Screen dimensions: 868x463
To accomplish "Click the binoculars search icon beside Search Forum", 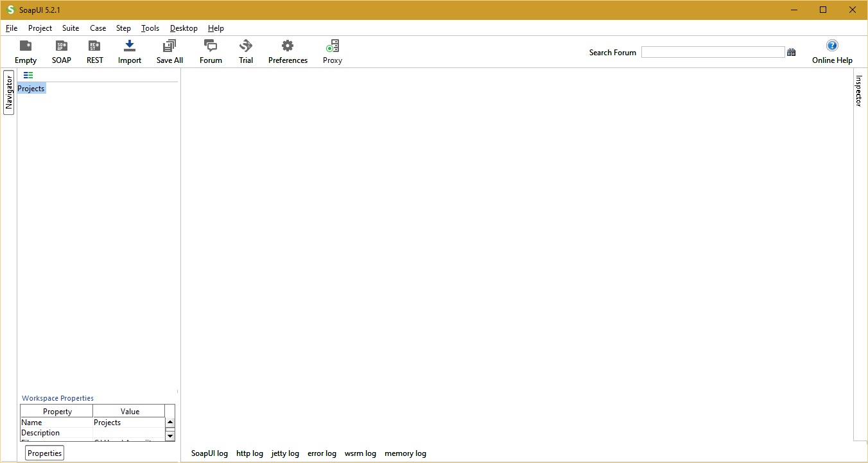I will pos(792,53).
